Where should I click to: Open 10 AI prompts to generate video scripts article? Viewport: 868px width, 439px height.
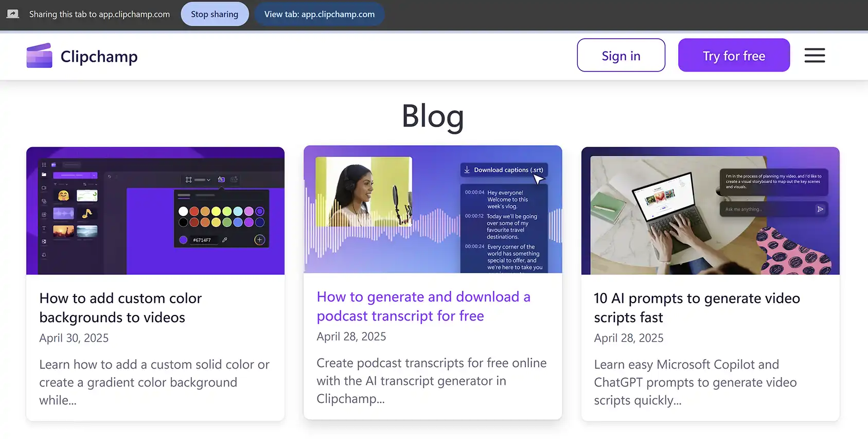697,308
